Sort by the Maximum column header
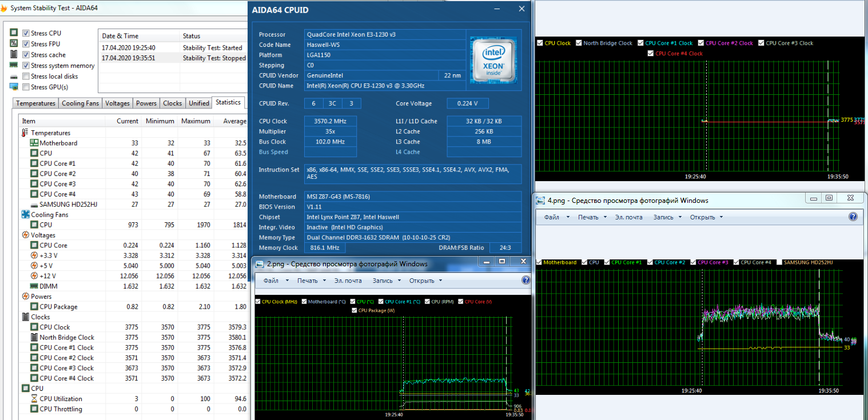868x420 pixels. [196, 121]
